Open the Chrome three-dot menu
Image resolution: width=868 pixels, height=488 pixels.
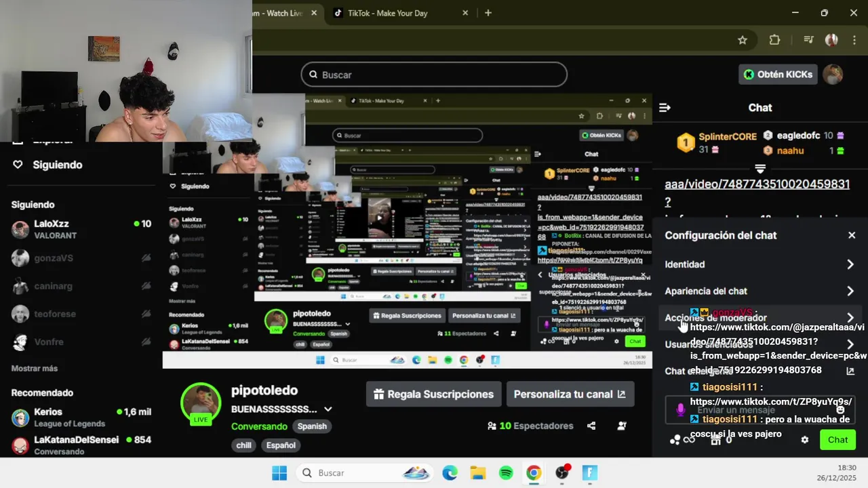854,40
